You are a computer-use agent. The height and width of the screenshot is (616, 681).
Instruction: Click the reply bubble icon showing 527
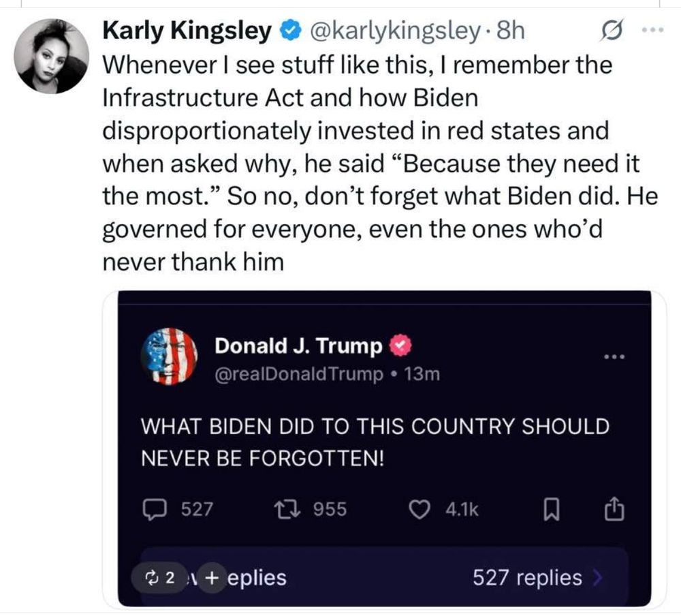(155, 510)
